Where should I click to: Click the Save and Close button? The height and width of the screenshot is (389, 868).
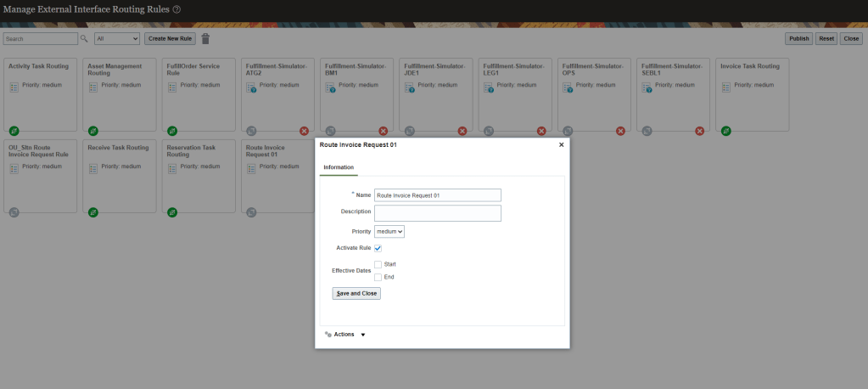[356, 293]
